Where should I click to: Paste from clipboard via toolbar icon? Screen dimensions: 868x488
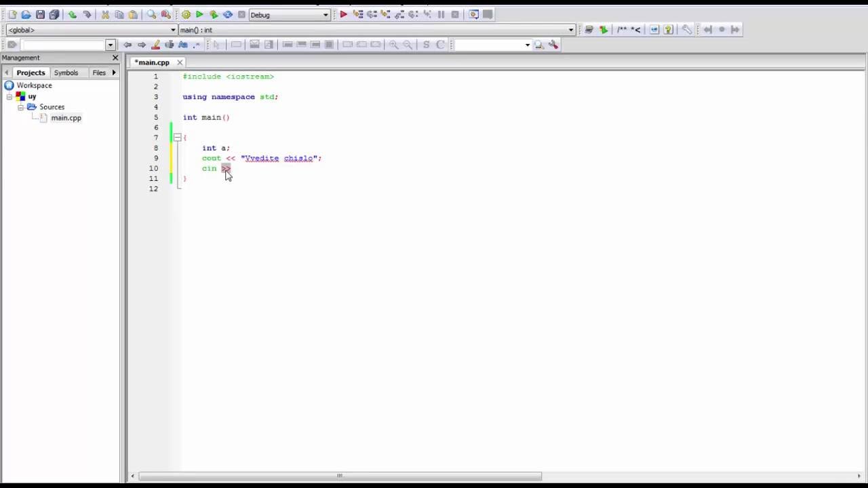pos(133,14)
